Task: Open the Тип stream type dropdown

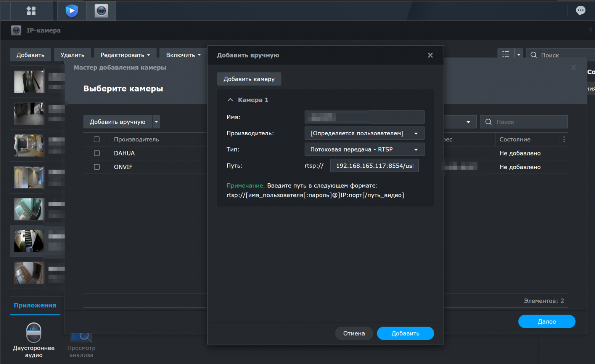Action: coord(364,149)
